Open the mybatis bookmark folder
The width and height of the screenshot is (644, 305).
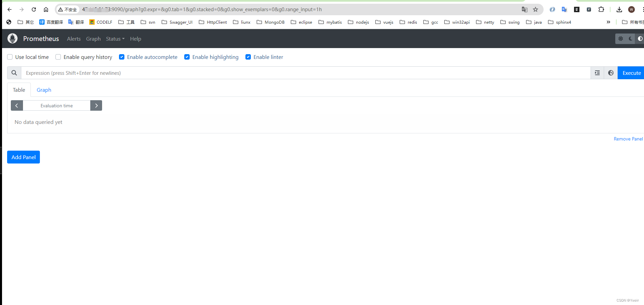coord(330,22)
